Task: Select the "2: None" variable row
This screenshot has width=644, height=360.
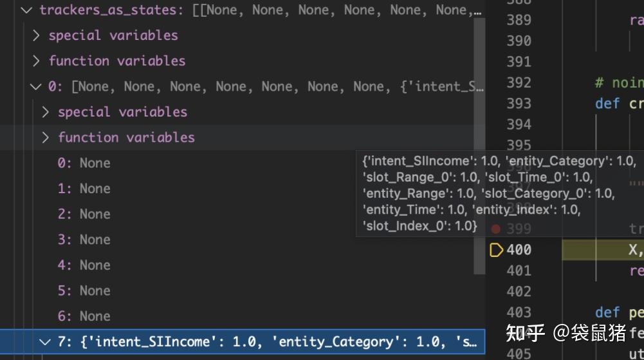Action: pyautogui.click(x=84, y=214)
